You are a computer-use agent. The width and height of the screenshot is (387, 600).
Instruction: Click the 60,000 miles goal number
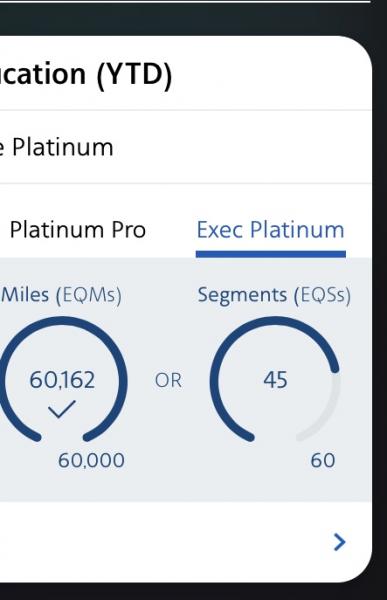[x=91, y=460]
